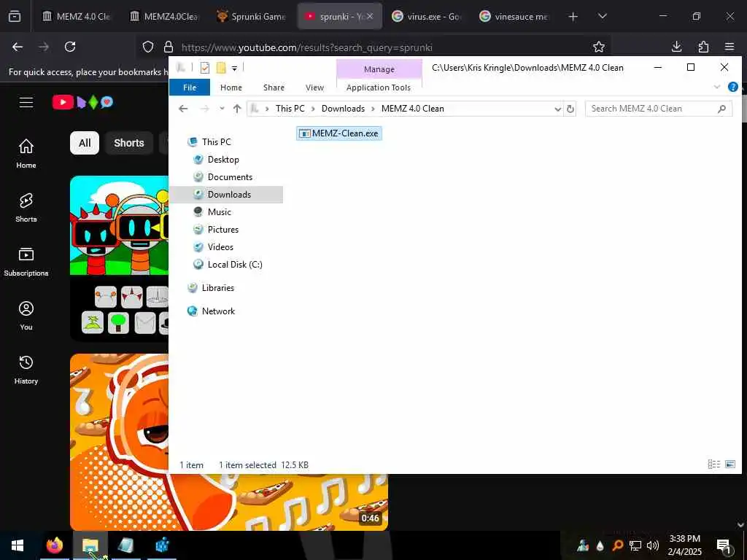This screenshot has height=560, width=747.
Task: Refresh the MEMZ 4.0 Clean folder
Action: (x=570, y=109)
